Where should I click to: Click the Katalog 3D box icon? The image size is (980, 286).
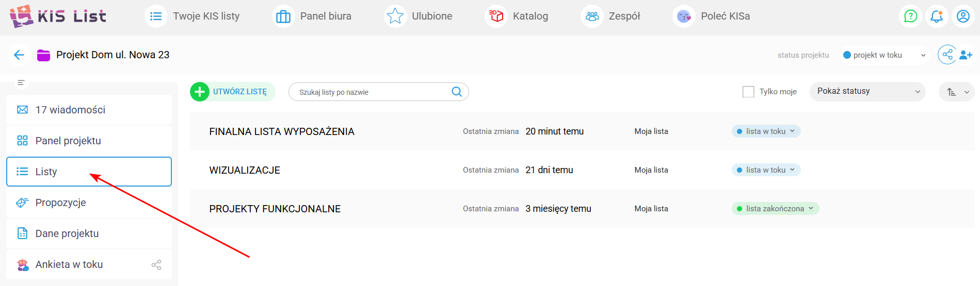click(496, 16)
